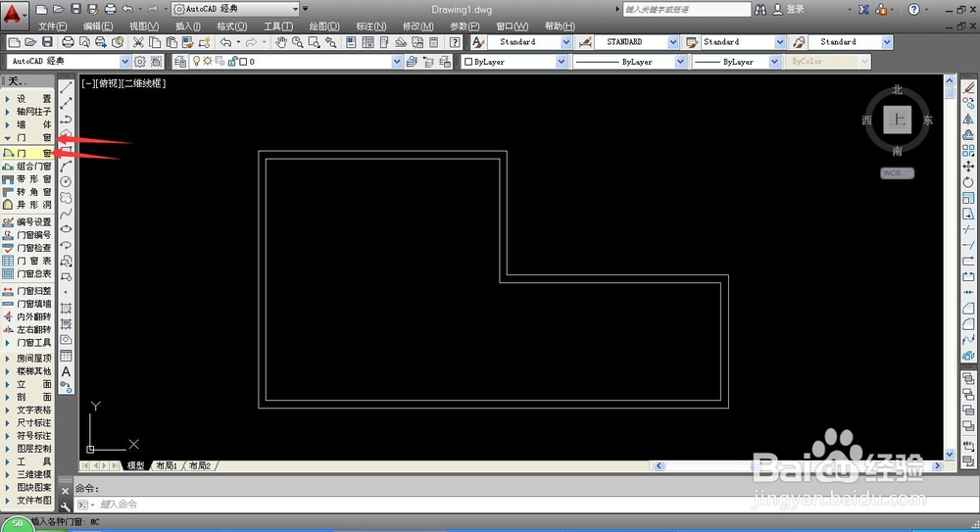980x532 pixels.
Task: Toggle the layer lock padlock icon
Action: tap(232, 62)
